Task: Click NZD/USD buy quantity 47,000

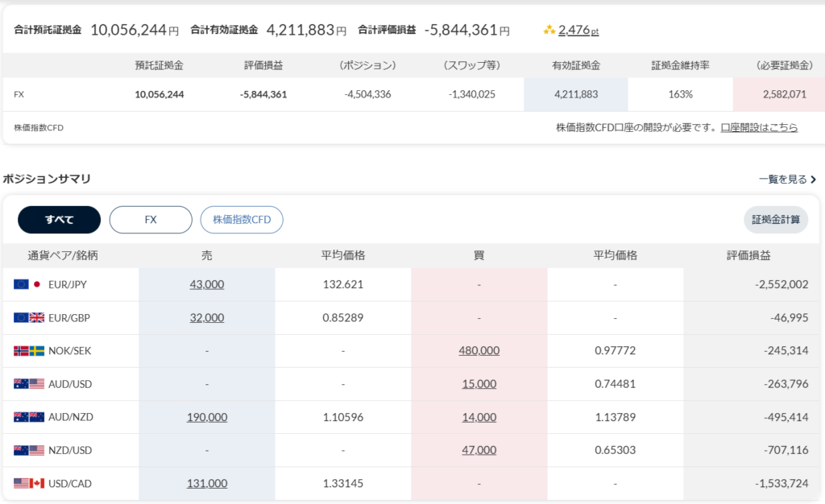Action: [479, 450]
